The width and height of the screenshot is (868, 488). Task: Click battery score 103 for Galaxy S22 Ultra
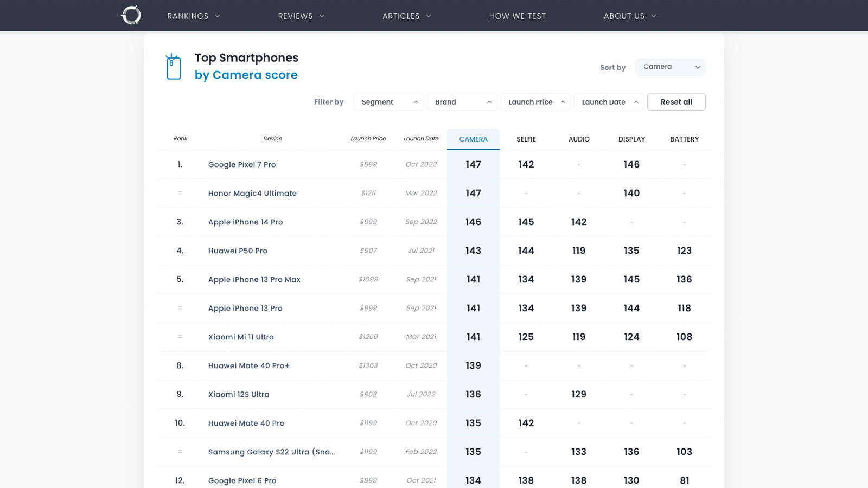(x=685, y=452)
